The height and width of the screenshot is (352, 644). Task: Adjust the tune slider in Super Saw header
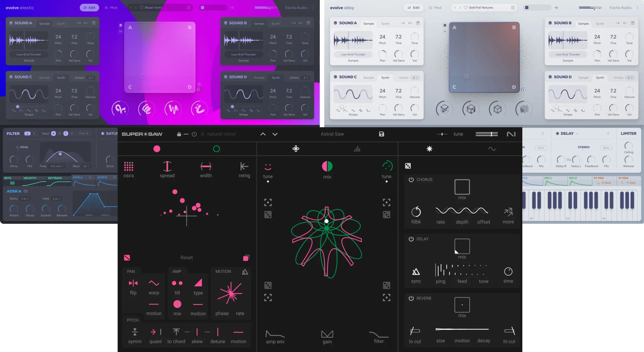(x=442, y=134)
